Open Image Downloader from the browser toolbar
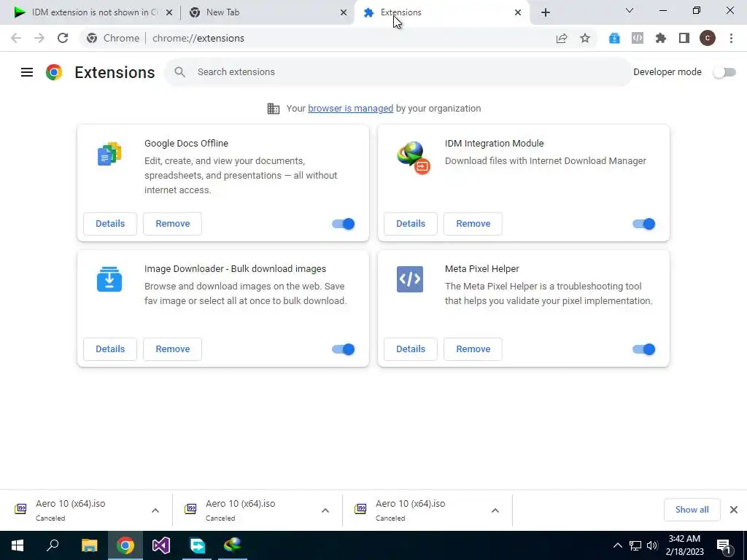This screenshot has width=747, height=560. coord(614,38)
